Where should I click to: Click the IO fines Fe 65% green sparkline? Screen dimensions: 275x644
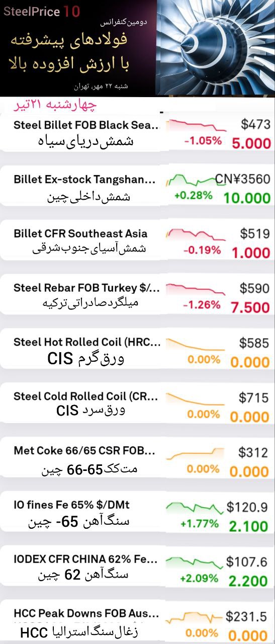[x=194, y=507]
